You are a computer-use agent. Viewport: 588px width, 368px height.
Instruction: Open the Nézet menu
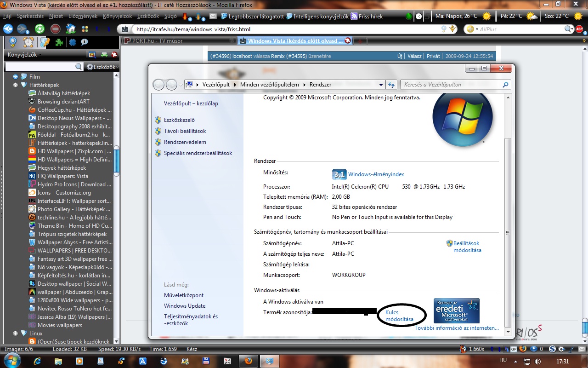coord(56,16)
